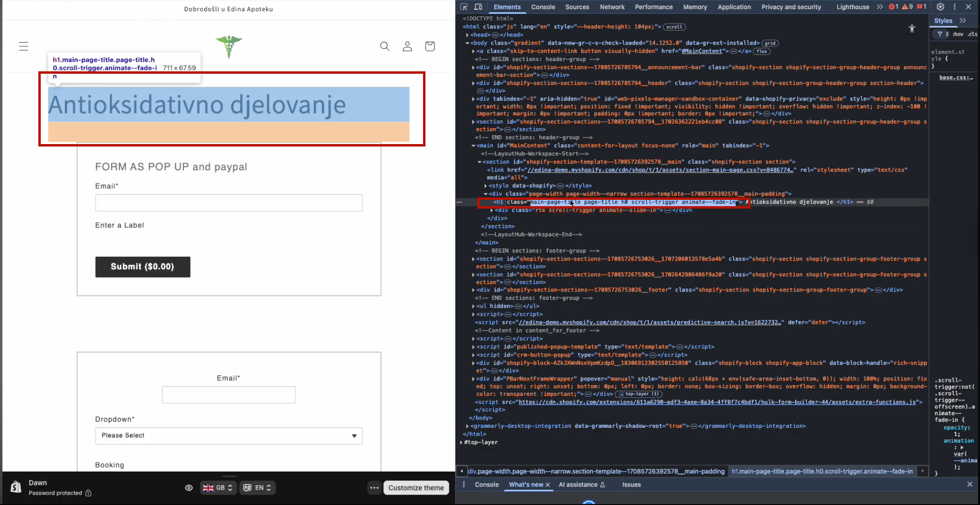Image resolution: width=980 pixels, height=505 pixels.
Task: Expand the published-popup-template script node
Action: point(474,347)
